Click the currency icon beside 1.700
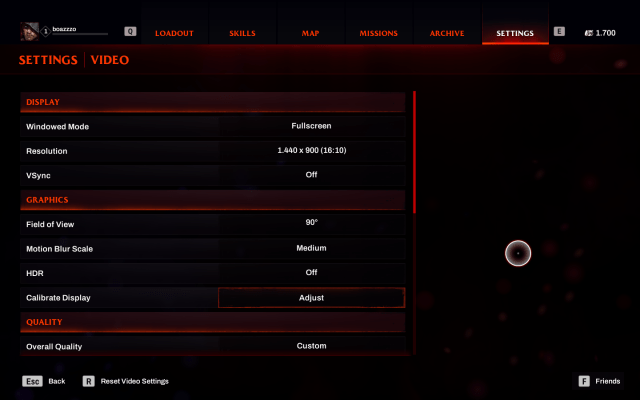This screenshot has width=640, height=400. [x=589, y=33]
